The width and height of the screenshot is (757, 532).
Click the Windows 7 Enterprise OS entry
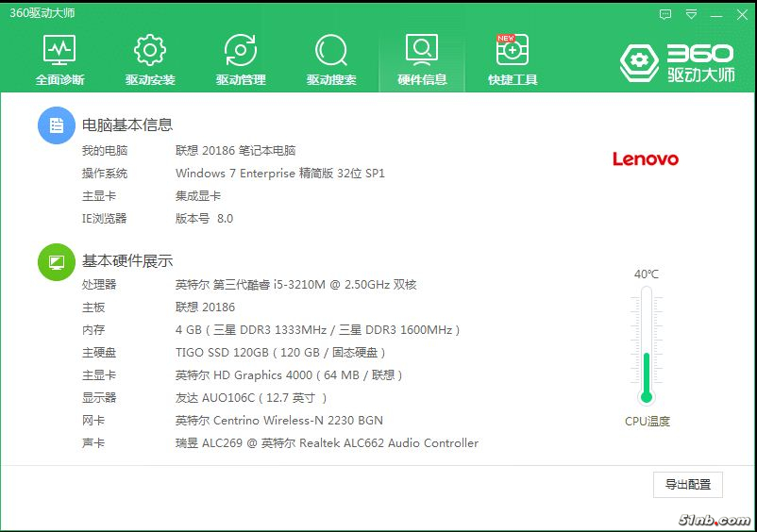(279, 174)
